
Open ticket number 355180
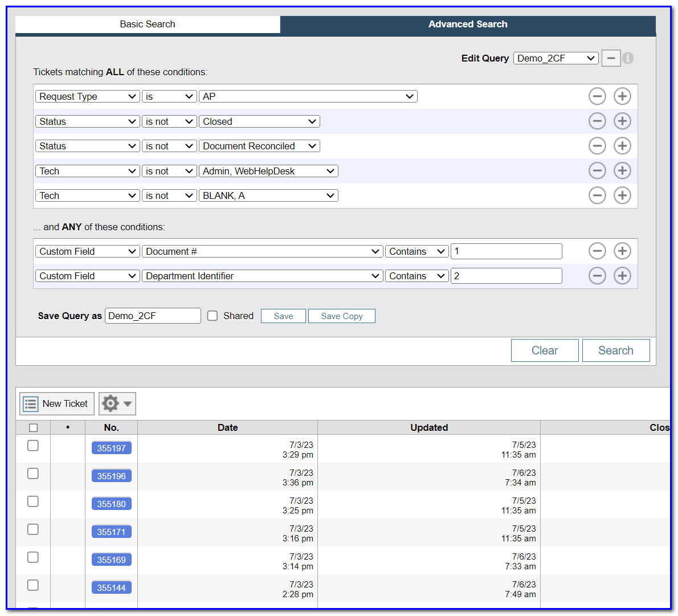pyautogui.click(x=111, y=504)
